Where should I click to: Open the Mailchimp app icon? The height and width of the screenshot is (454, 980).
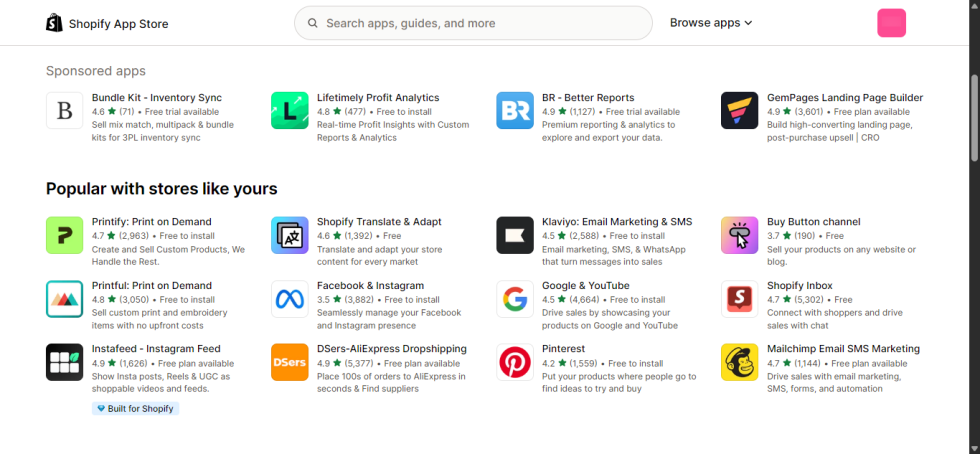point(740,362)
